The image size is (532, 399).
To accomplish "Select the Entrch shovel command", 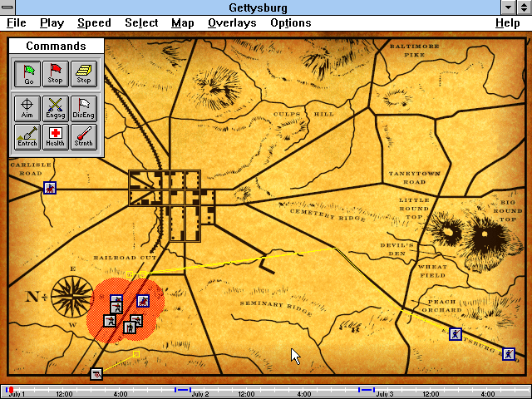I will point(27,136).
